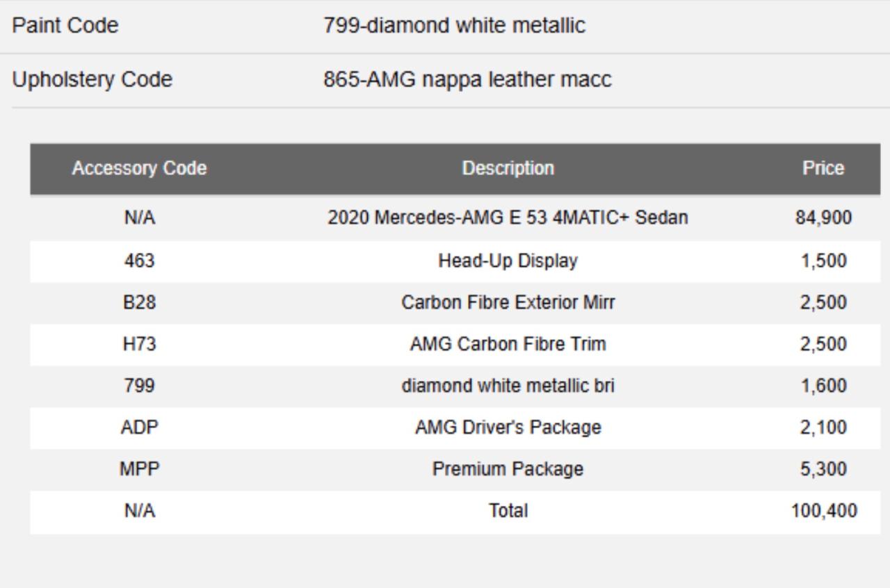The width and height of the screenshot is (890, 588).
Task: Select the 100,400 total price
Action: click(823, 512)
